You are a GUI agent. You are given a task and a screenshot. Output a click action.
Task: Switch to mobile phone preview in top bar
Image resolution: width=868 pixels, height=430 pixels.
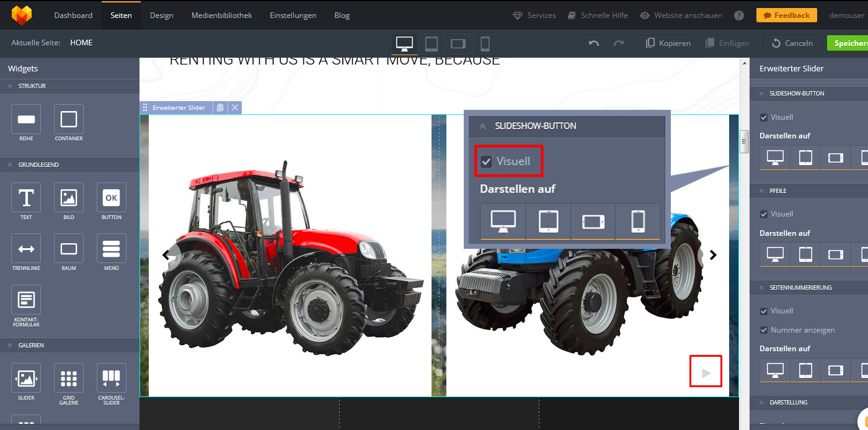485,43
